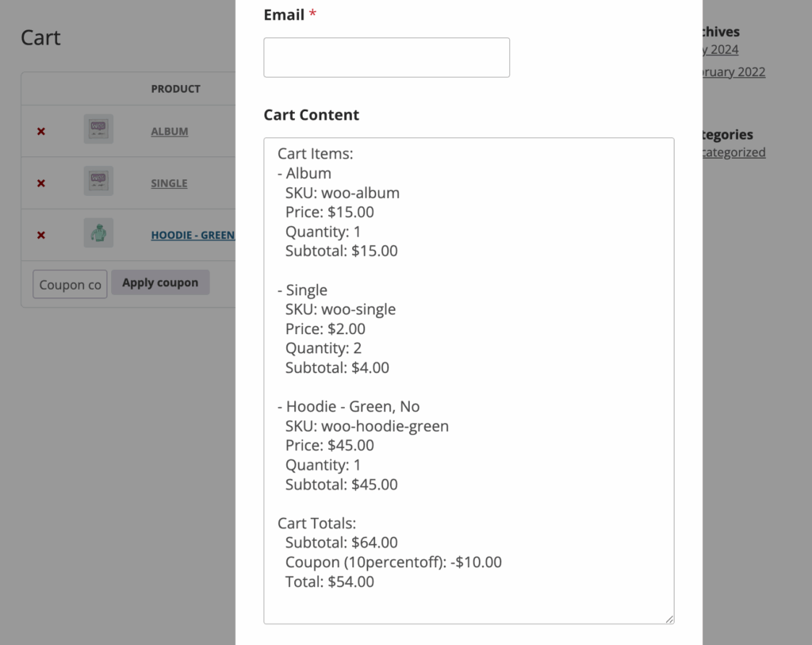Open the Album product thumbnail image
The height and width of the screenshot is (645, 812).
click(x=98, y=129)
